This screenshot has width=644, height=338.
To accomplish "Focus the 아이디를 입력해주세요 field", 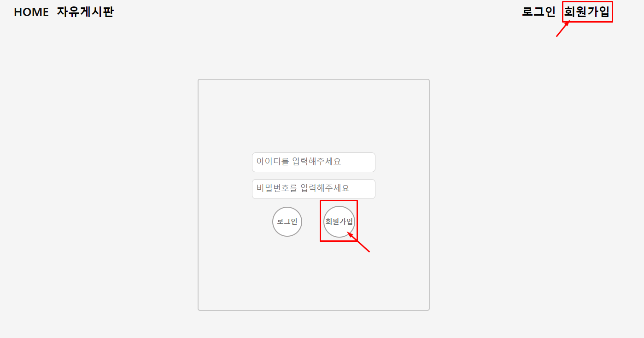I will (314, 162).
